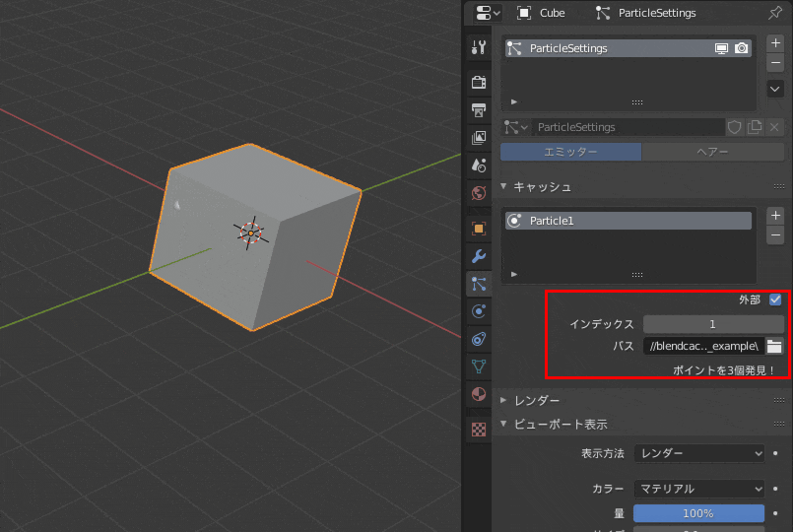Select the エミッター particle type

(570, 152)
